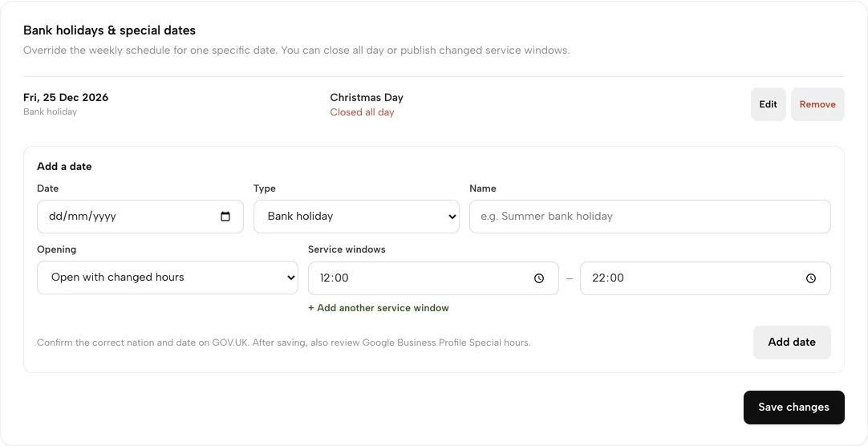Image resolution: width=868 pixels, height=446 pixels.
Task: Select the Fri, 25 Dec 2026 date text
Action: (x=66, y=97)
